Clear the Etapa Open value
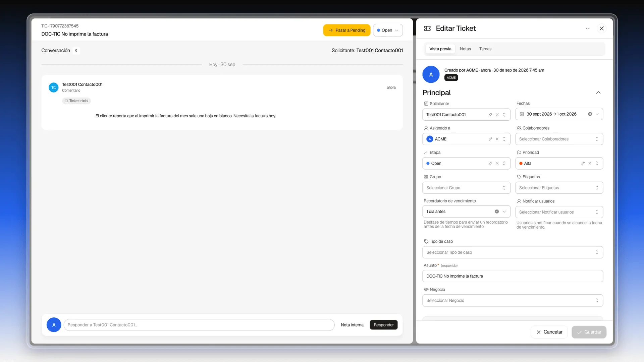644x362 pixels. (x=497, y=164)
